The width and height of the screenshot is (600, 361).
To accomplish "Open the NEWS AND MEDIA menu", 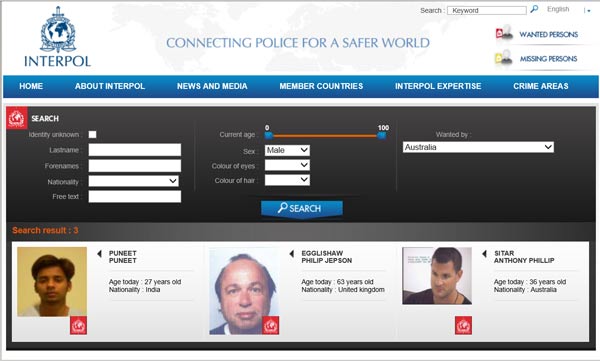I will pyautogui.click(x=212, y=86).
